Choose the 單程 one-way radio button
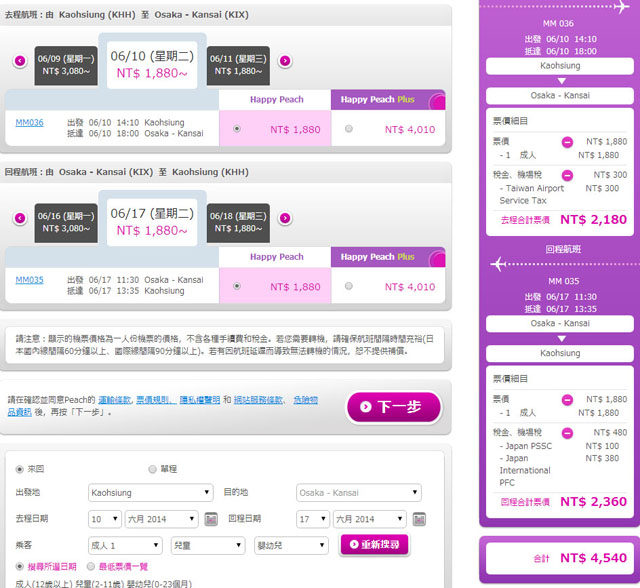Screen dimensions: 640x588 [x=152, y=469]
